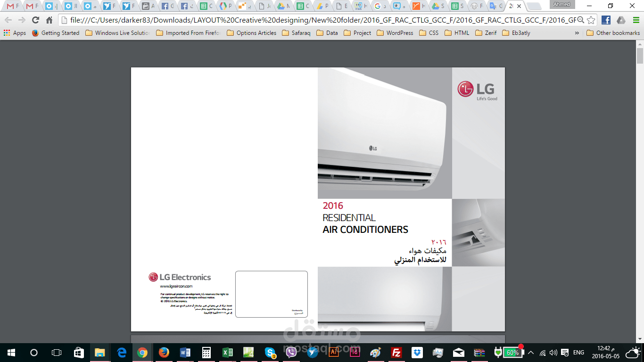Open the Google Drive extension icon
This screenshot has width=644, height=362.
click(x=621, y=20)
